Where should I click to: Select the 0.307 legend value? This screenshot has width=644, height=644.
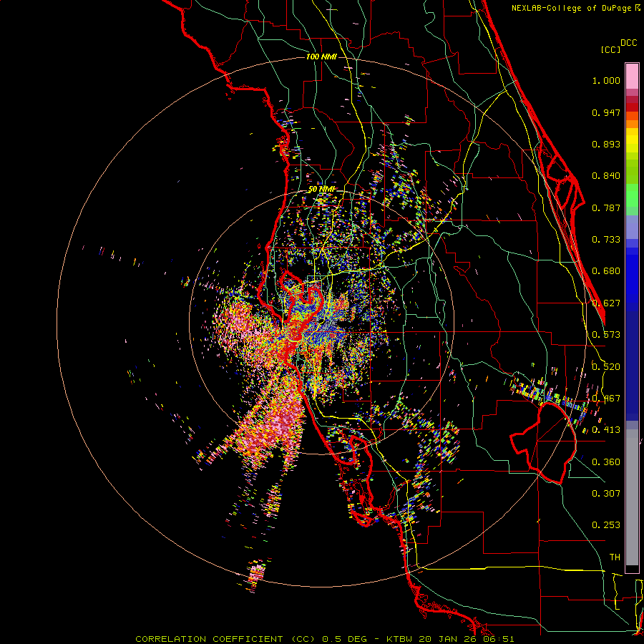pos(606,493)
